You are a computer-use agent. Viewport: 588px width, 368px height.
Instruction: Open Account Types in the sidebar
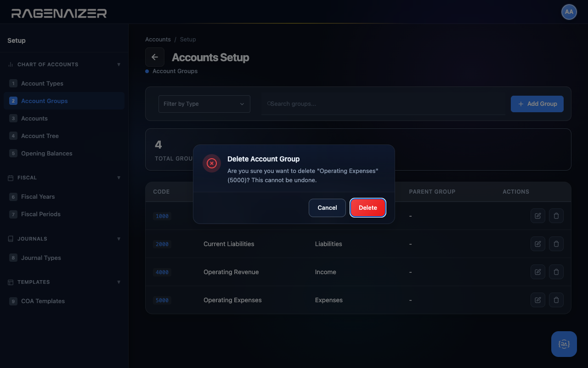tap(64, 83)
